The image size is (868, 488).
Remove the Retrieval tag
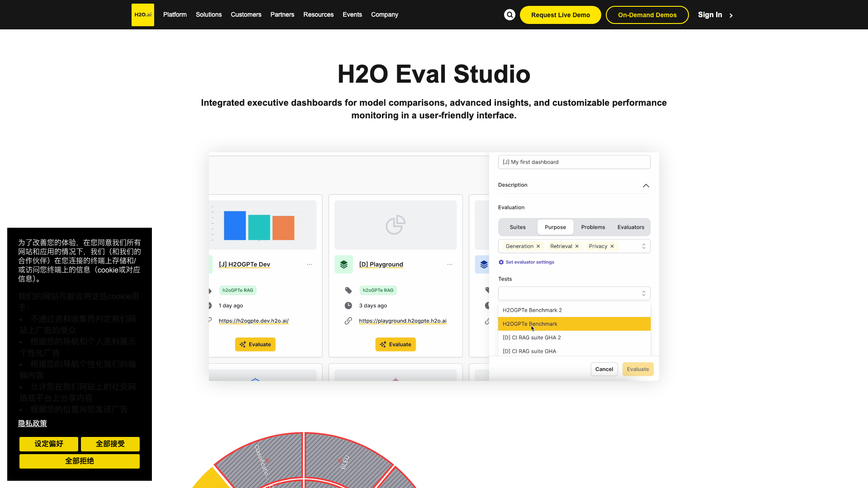(577, 246)
